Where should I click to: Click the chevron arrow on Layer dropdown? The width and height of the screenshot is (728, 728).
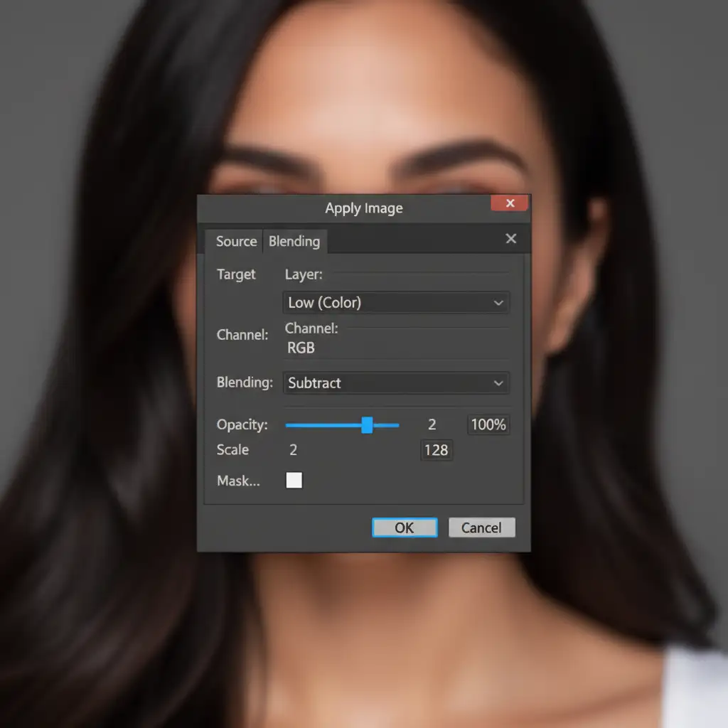coord(498,303)
